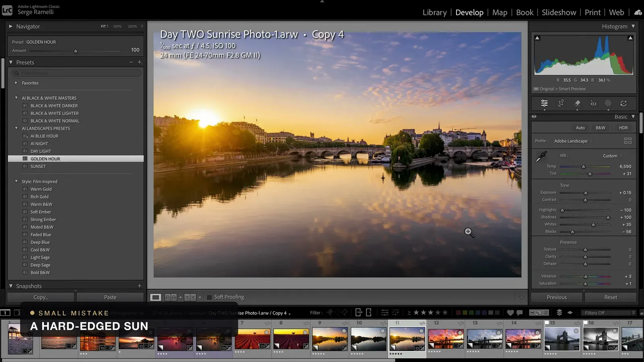Click the Paste settings button
The height and width of the screenshot is (362, 644).
[x=110, y=297]
